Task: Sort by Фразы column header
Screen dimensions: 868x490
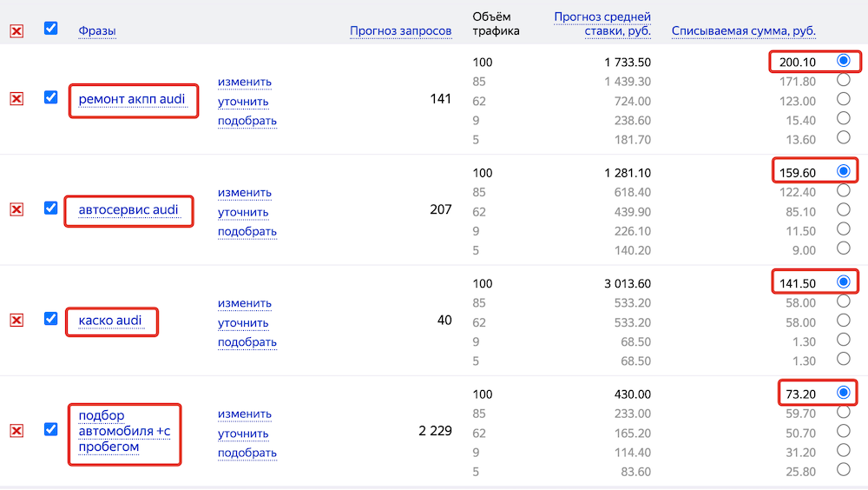Action: click(97, 31)
